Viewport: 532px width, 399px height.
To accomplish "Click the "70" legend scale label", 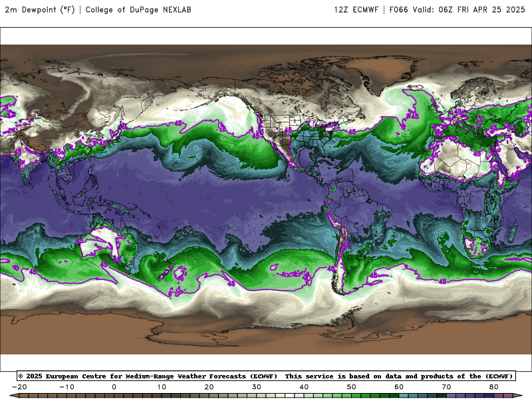I will (446, 387).
